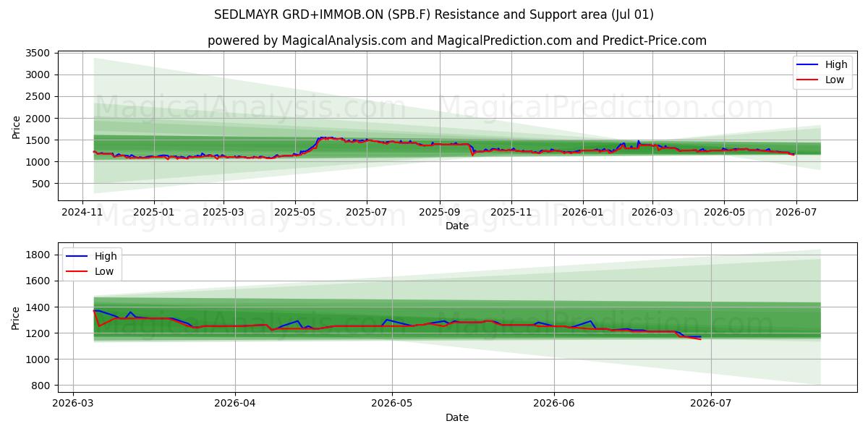Screen dimensions: 868x434
Task: Click the chart title mentioning SEDLMAYR GRD+IMMOB.ON
Action: pos(434,14)
